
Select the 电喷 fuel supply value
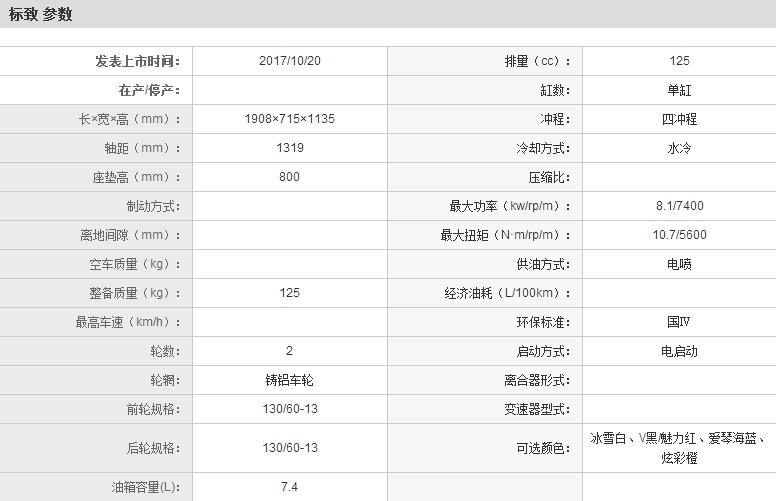pos(679,264)
